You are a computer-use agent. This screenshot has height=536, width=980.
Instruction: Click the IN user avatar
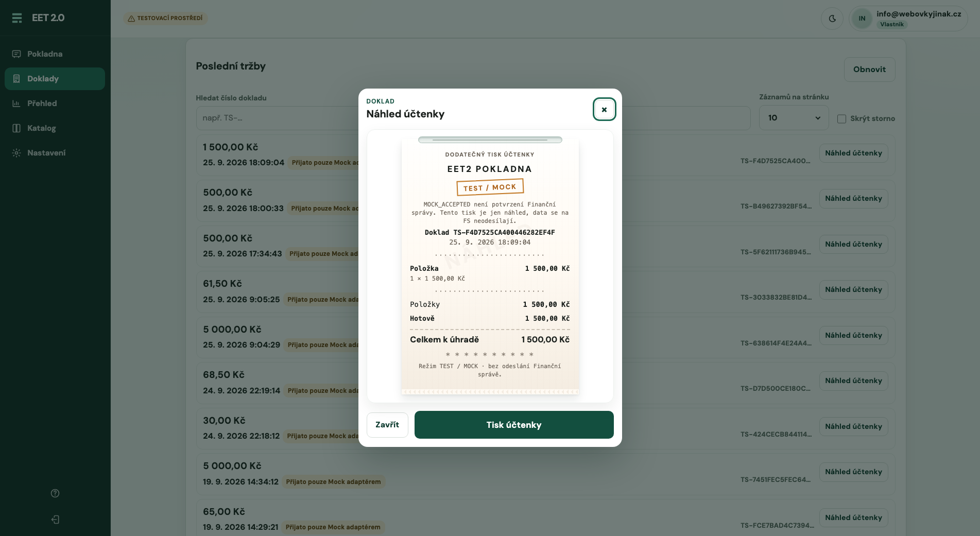pyautogui.click(x=862, y=19)
